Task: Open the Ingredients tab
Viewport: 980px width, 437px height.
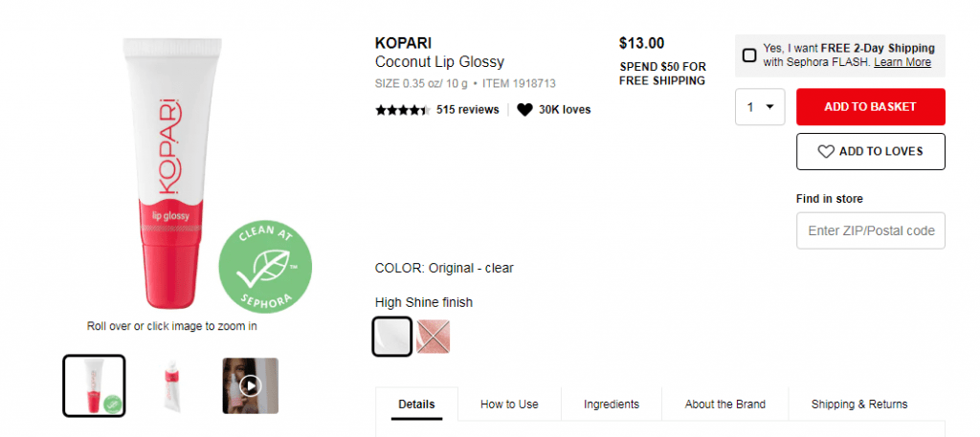Action: click(612, 404)
